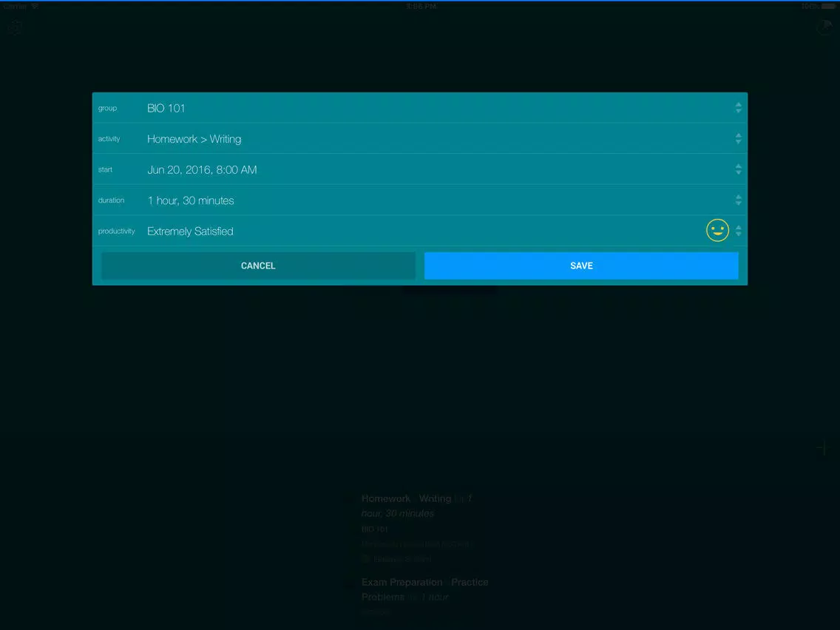
Task: Change the duration 1 hour, 30 minutes
Action: click(x=419, y=200)
